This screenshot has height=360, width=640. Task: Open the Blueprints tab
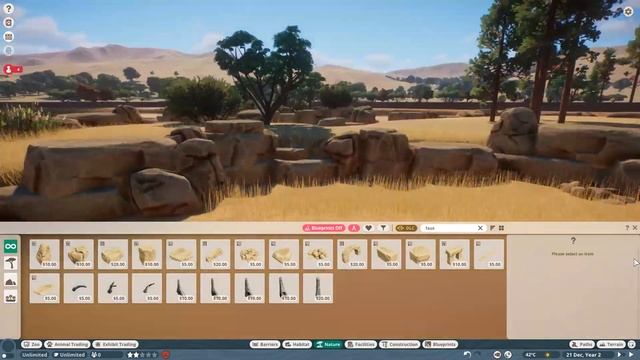tap(440, 344)
